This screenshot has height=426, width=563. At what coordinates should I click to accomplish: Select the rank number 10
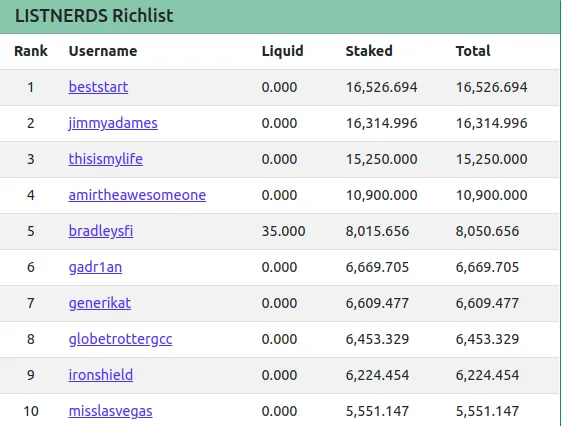pyautogui.click(x=31, y=411)
